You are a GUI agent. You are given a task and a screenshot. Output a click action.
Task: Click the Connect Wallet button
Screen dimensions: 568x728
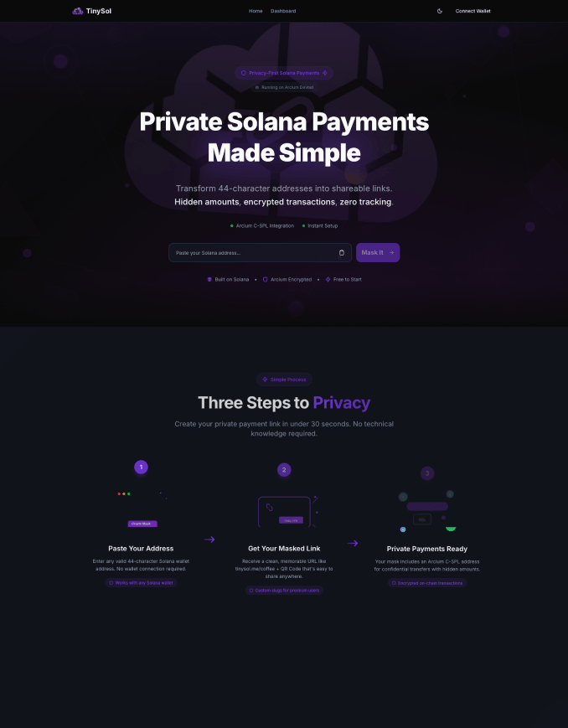click(x=472, y=11)
